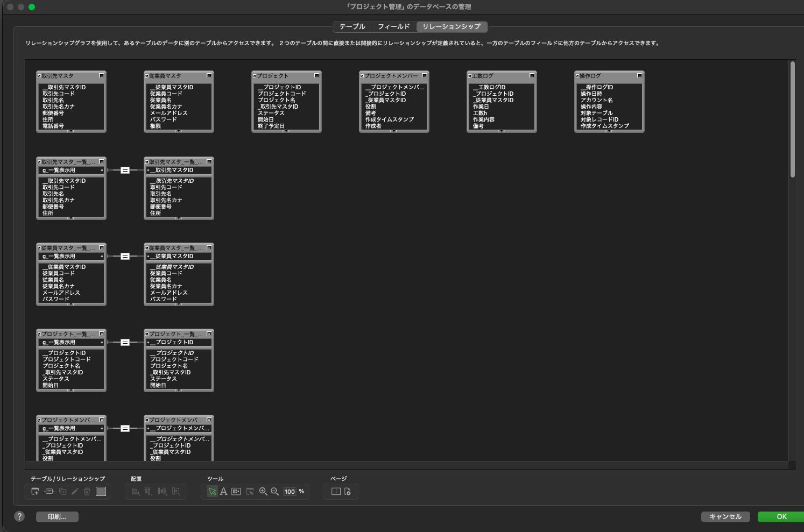Click the add table occurrence icon
Screen dimensions: 804x532
(x=35, y=491)
